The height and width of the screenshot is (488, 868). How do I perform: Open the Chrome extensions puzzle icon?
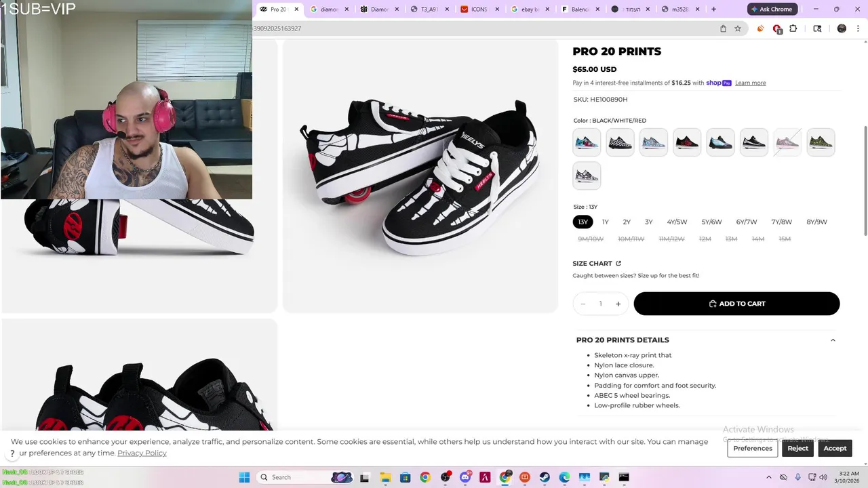pyautogui.click(x=793, y=28)
